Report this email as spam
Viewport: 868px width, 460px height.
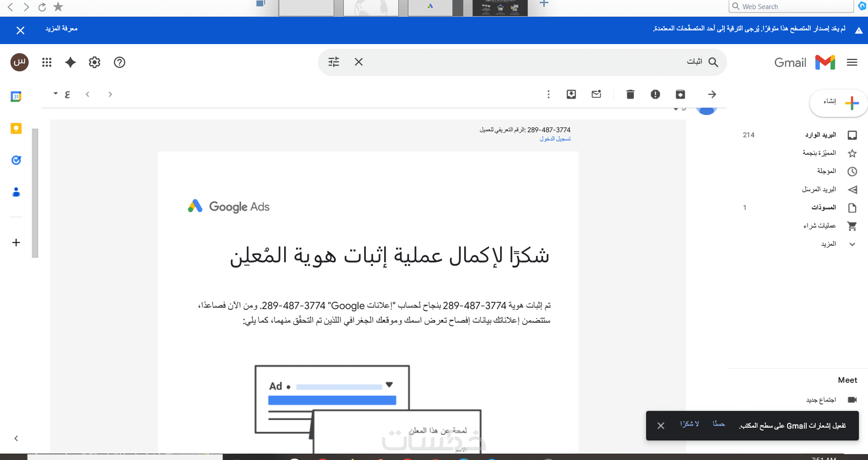pyautogui.click(x=655, y=94)
